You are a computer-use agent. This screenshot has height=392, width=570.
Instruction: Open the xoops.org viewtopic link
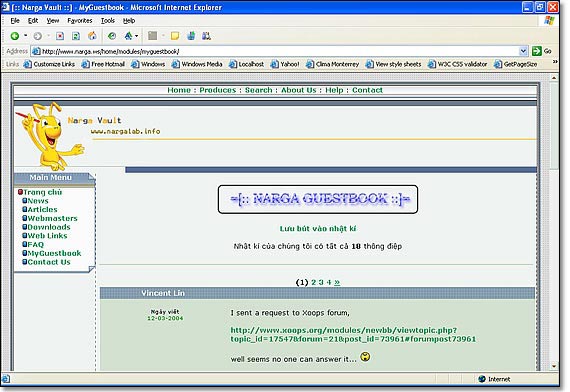[353, 335]
